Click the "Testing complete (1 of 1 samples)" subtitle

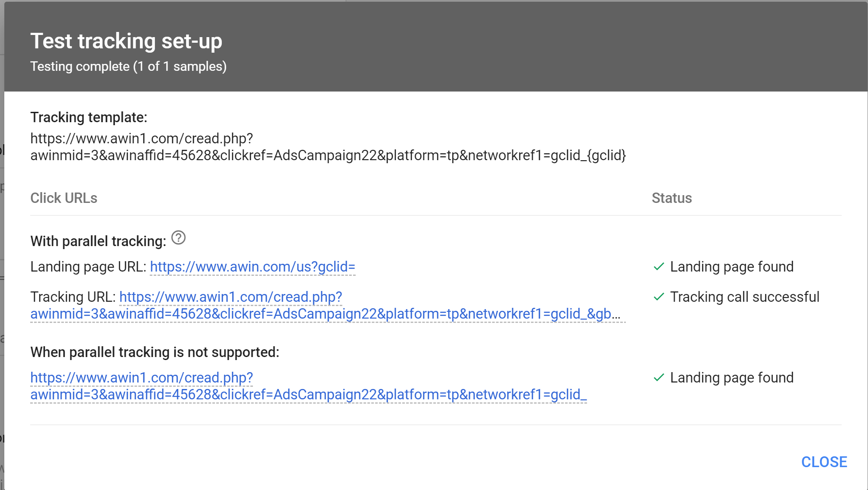pyautogui.click(x=128, y=66)
